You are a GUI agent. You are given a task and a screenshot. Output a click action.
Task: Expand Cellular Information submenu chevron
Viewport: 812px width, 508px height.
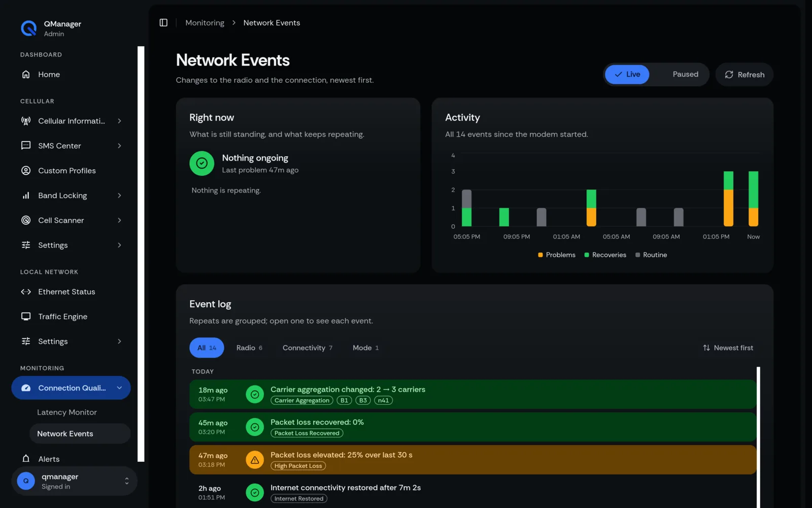pyautogui.click(x=120, y=121)
